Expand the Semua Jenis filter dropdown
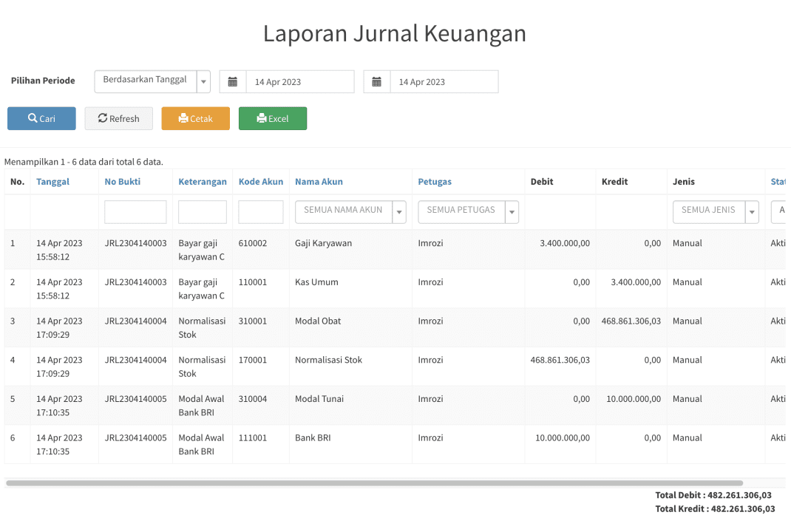The image size is (791, 532). (x=716, y=212)
